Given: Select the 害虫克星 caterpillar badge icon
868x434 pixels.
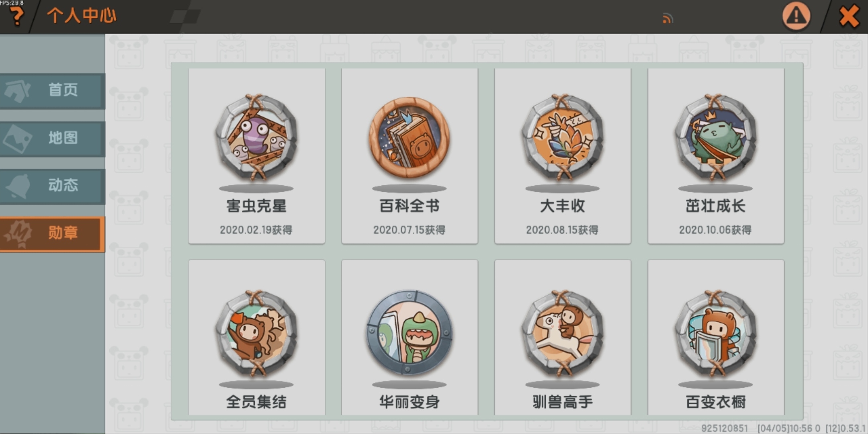Looking at the screenshot, I should point(256,137).
